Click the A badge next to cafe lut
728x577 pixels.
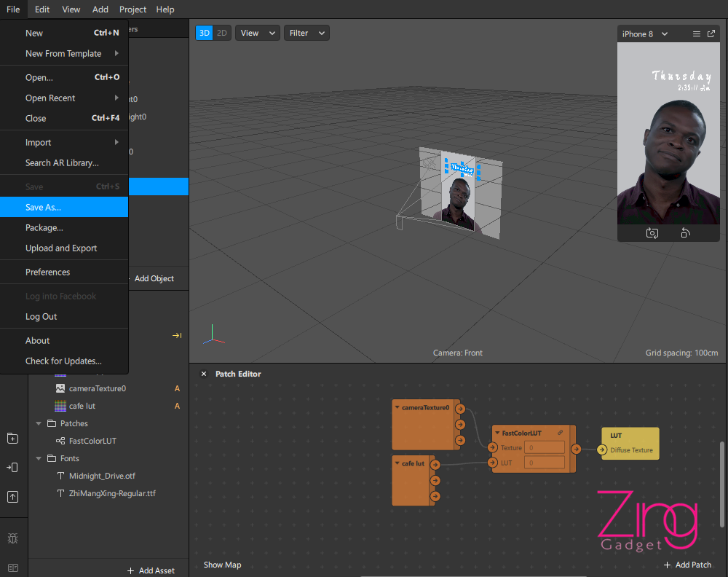177,406
